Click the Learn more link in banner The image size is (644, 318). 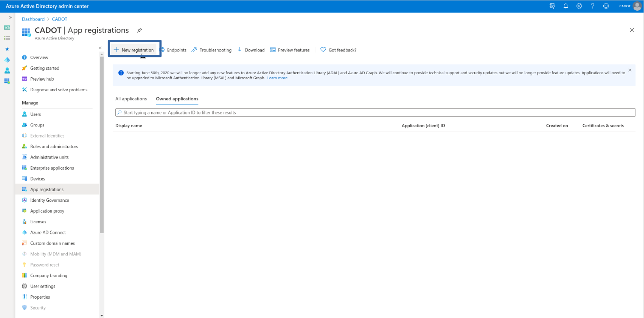277,78
